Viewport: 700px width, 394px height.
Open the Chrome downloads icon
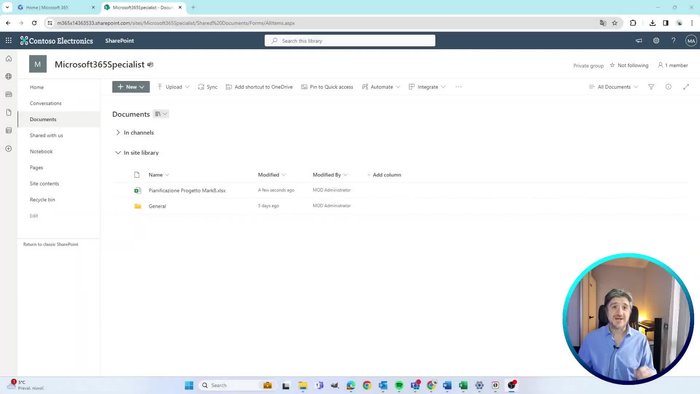click(652, 23)
